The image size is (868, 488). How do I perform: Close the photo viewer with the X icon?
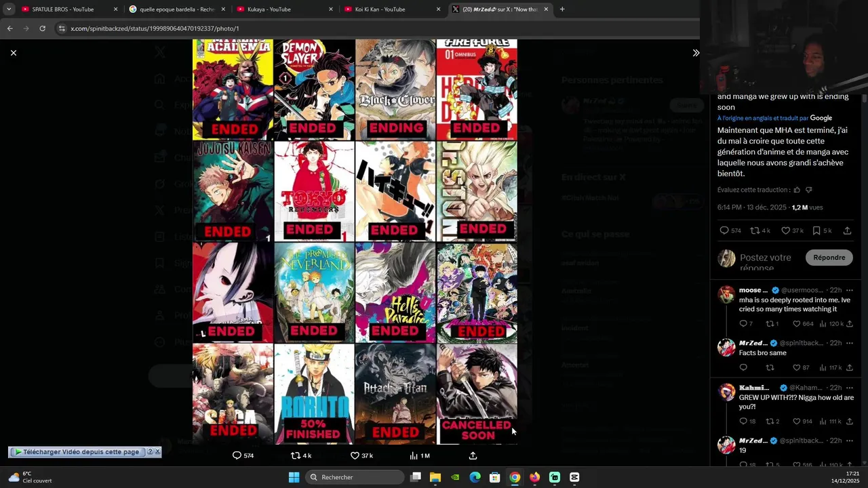[x=14, y=53]
